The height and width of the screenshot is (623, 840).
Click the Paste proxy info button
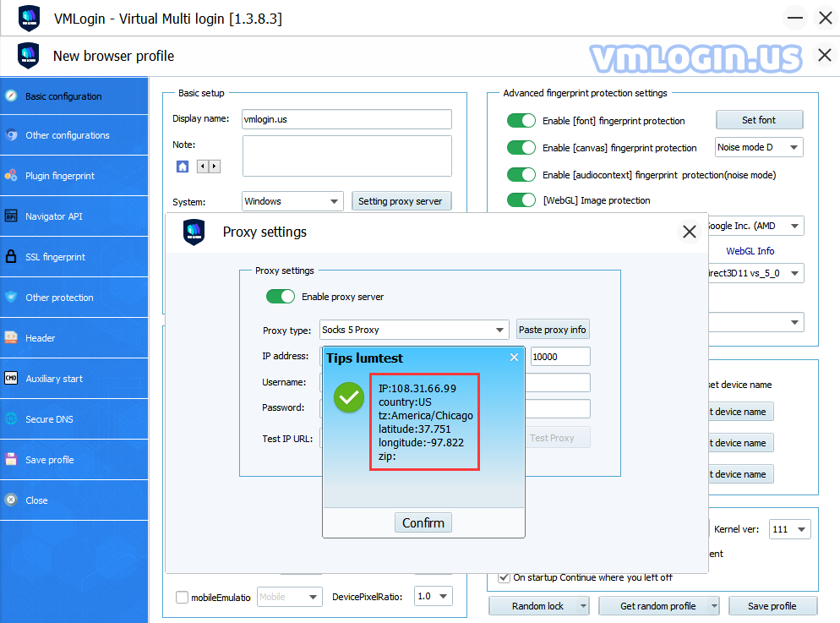[x=553, y=330]
